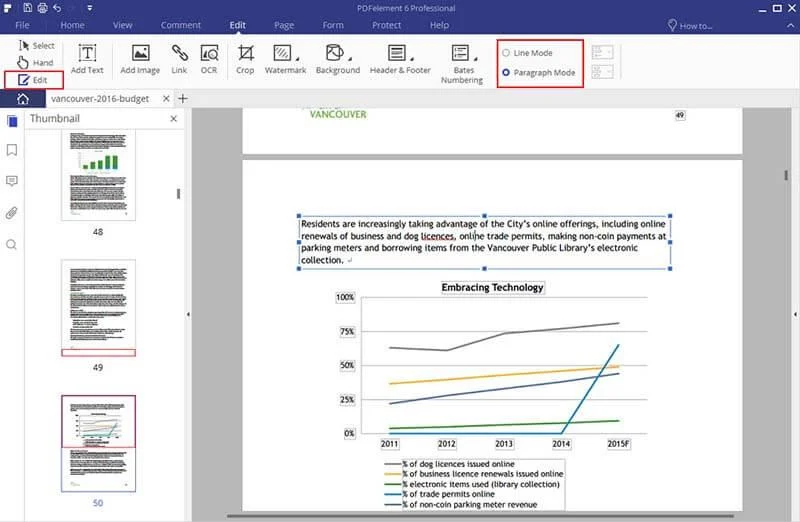The image size is (800, 522).
Task: Insert a Link using link icon
Action: [179, 59]
